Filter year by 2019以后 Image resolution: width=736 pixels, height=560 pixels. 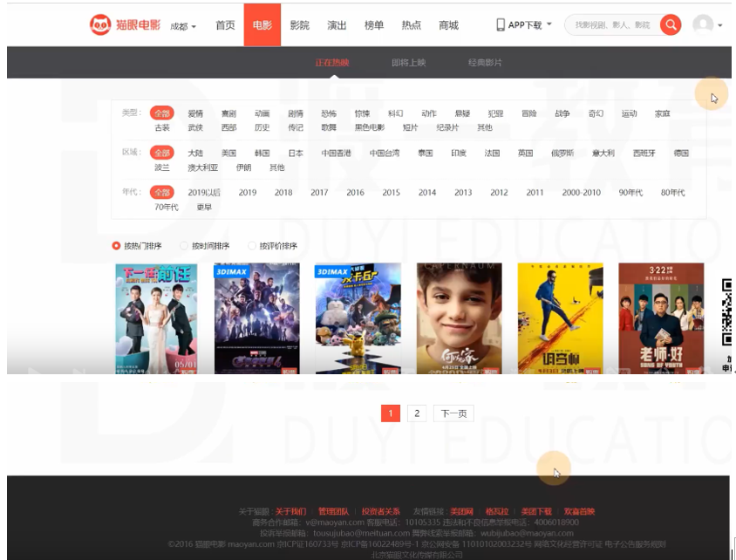204,193
